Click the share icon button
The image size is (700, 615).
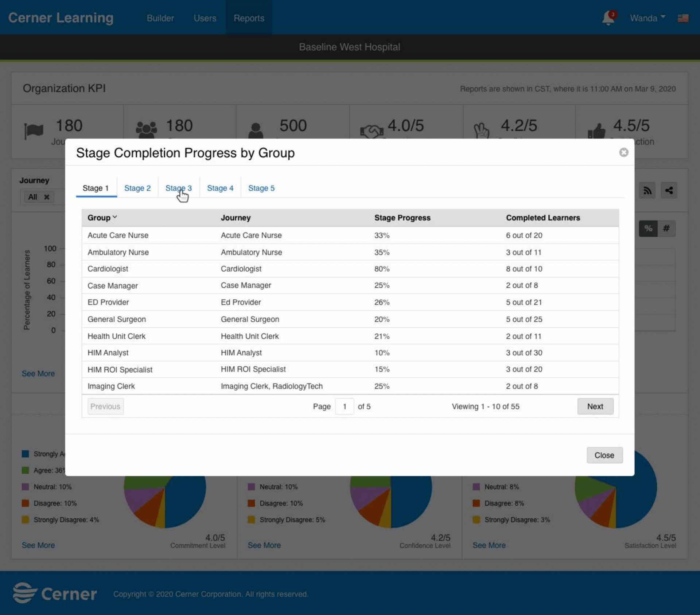(x=669, y=190)
